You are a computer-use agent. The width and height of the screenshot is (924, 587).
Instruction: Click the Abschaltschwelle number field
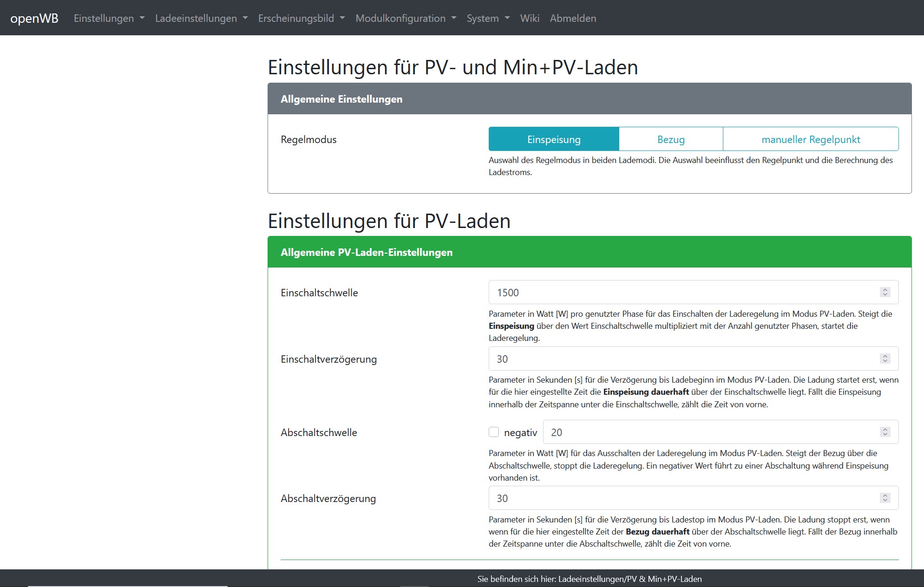pos(711,432)
